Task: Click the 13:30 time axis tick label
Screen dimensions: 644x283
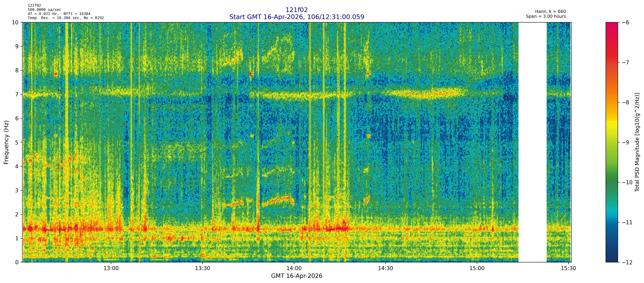Action: 203,268
